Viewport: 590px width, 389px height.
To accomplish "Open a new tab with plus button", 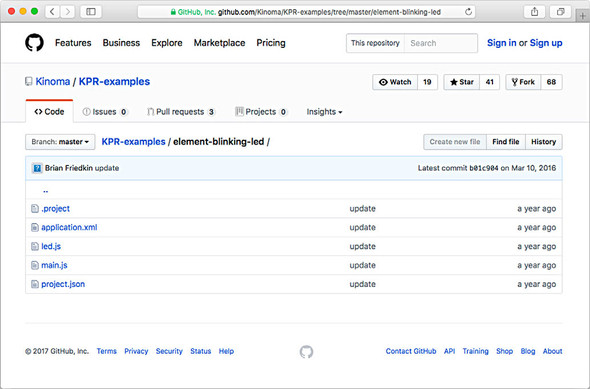I will coord(582,16).
